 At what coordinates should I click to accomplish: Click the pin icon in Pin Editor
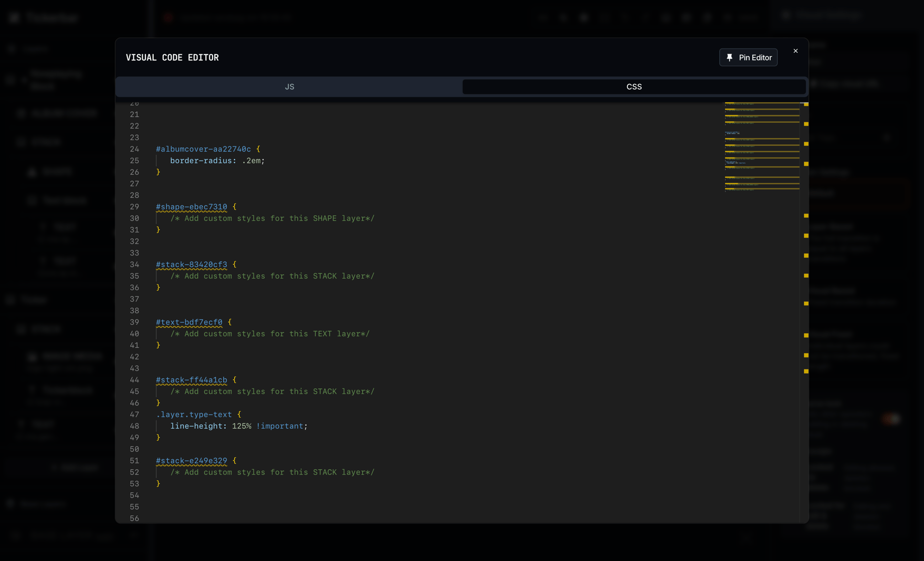[729, 58]
